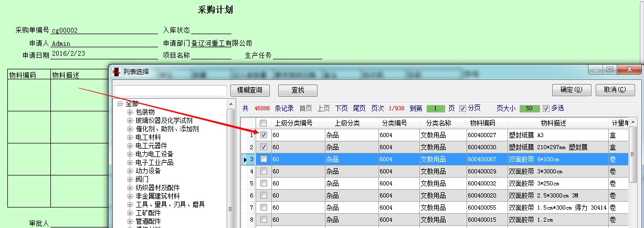Screen dimensions: 644x228
Task: Check the row 5 checkbox for 双面胶带 3*250cm
Action: pyautogui.click(x=264, y=183)
